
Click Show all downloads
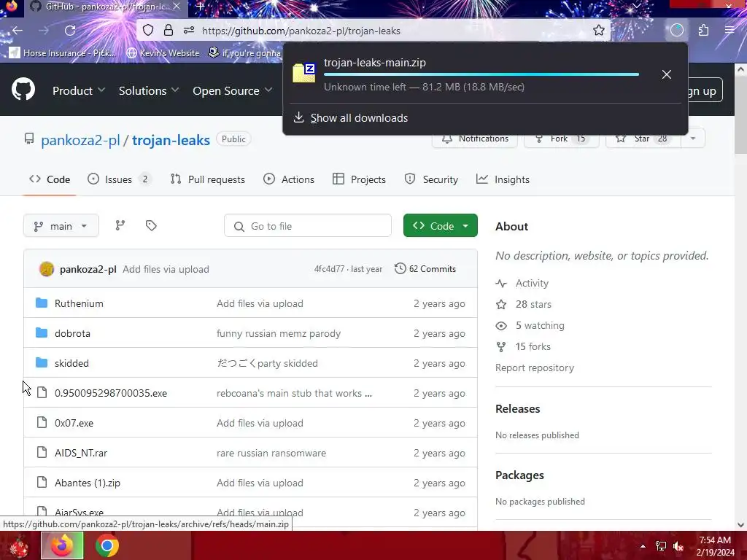[359, 117]
